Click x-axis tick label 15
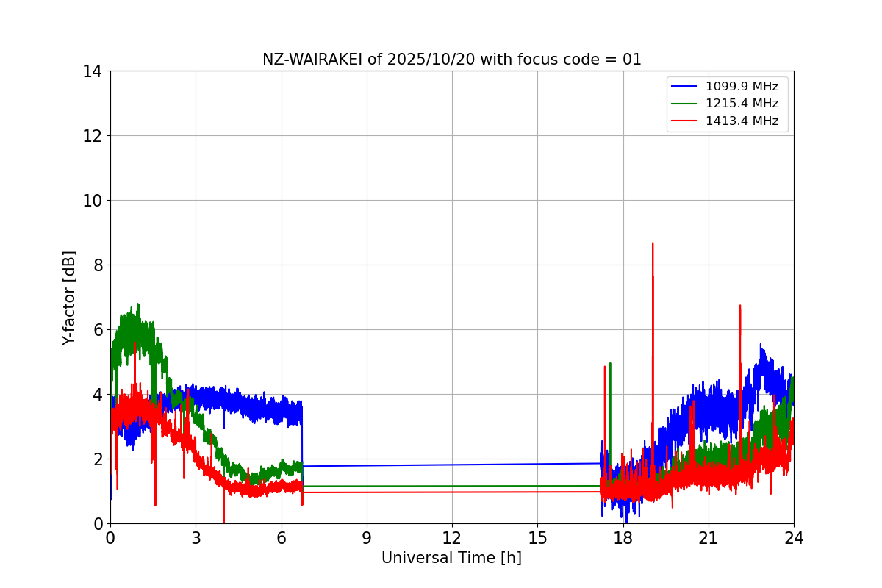This screenshot has width=882, height=588. 537,538
